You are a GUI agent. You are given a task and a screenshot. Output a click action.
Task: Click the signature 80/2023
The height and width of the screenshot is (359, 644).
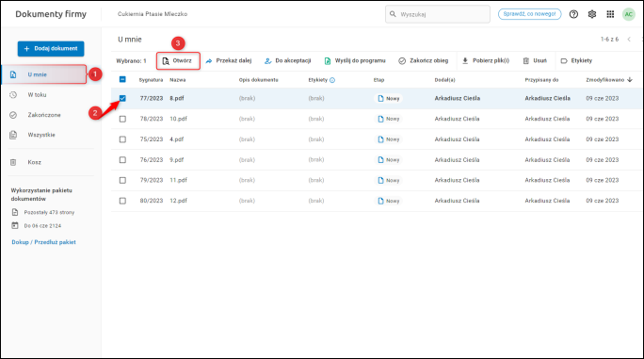pyautogui.click(x=152, y=201)
